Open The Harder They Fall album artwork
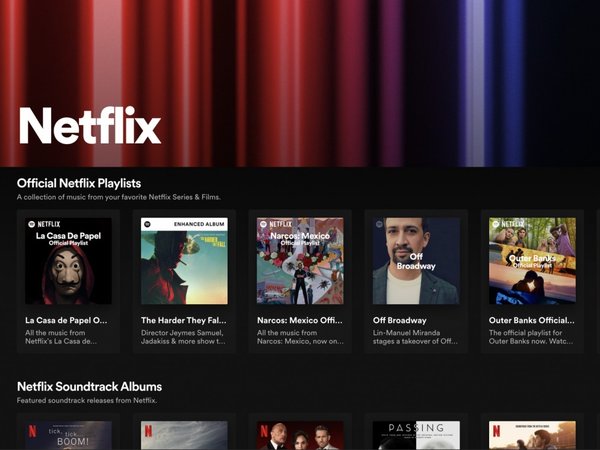The image size is (600, 450). 184,261
